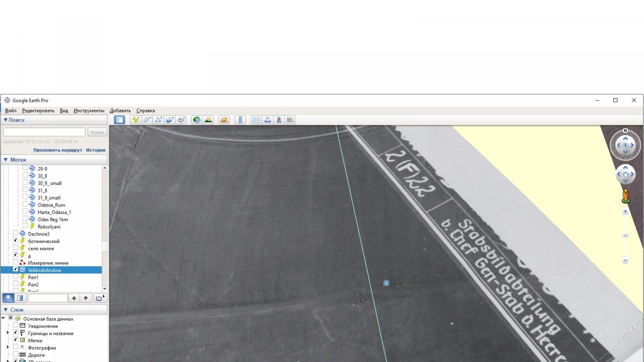Expand Границы и названия layer node
This screenshot has height=362, width=644.
pyautogui.click(x=8, y=333)
